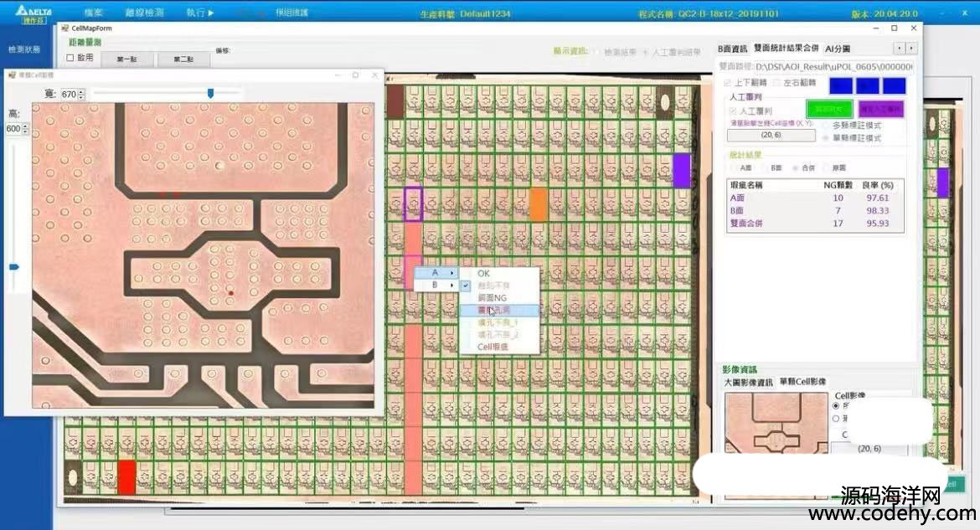Select the purple highlighted cell on the map
Image resolution: width=980 pixels, height=530 pixels.
pyautogui.click(x=681, y=171)
